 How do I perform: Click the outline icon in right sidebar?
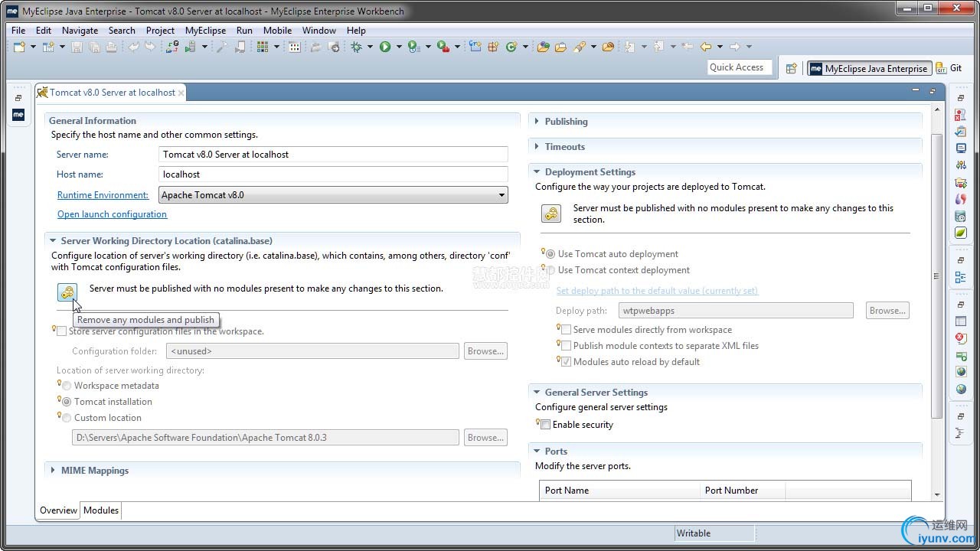[961, 277]
